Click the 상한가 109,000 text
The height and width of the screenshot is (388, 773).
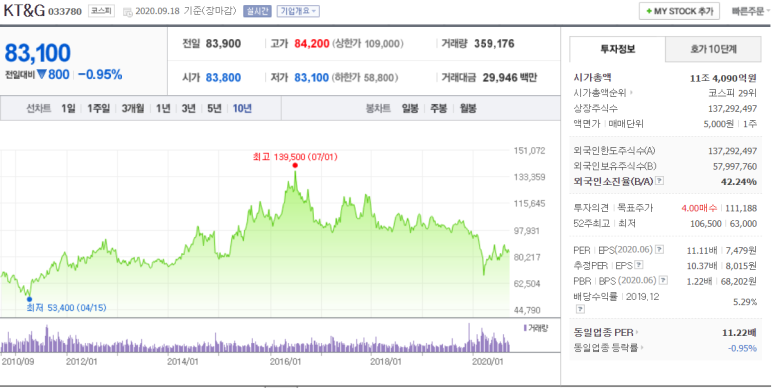(368, 44)
